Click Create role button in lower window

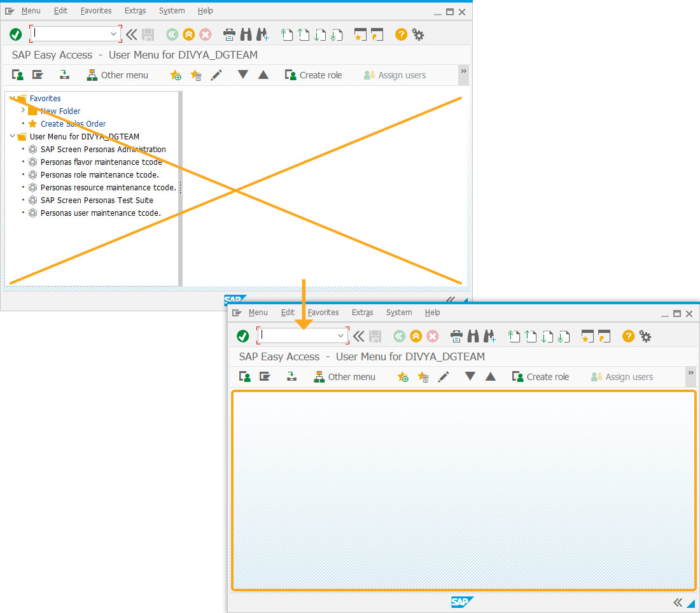click(x=541, y=377)
